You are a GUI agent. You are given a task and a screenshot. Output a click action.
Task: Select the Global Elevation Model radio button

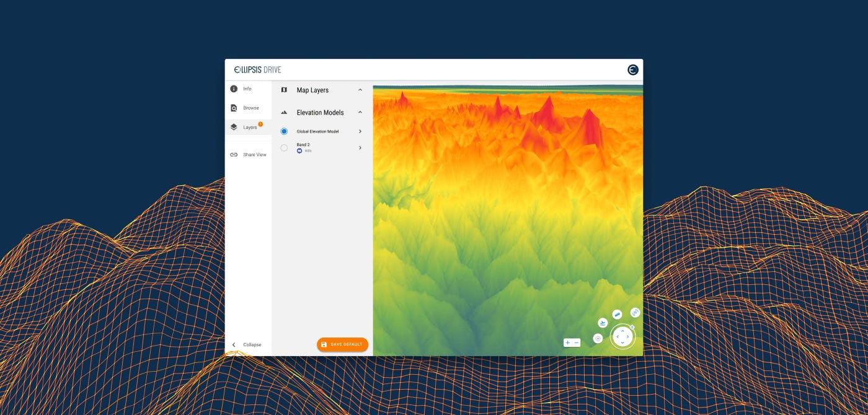[284, 131]
